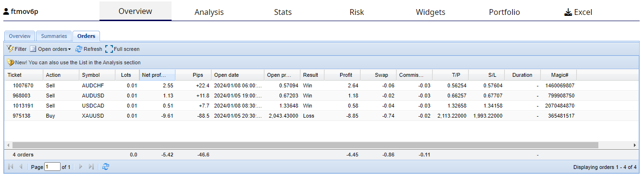
Task: Click the USDCAD symbol cell
Action: (x=97, y=106)
